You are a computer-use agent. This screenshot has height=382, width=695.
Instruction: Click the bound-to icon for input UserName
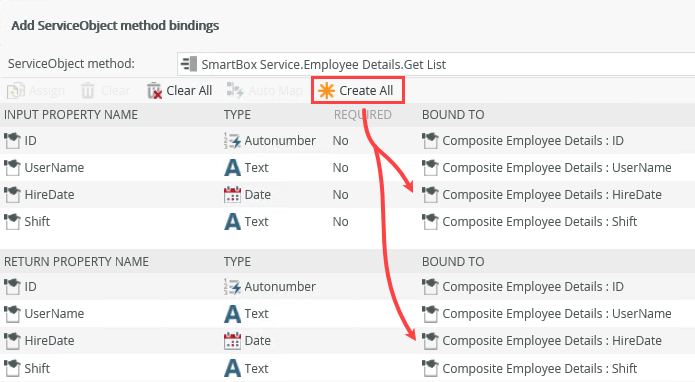[430, 168]
